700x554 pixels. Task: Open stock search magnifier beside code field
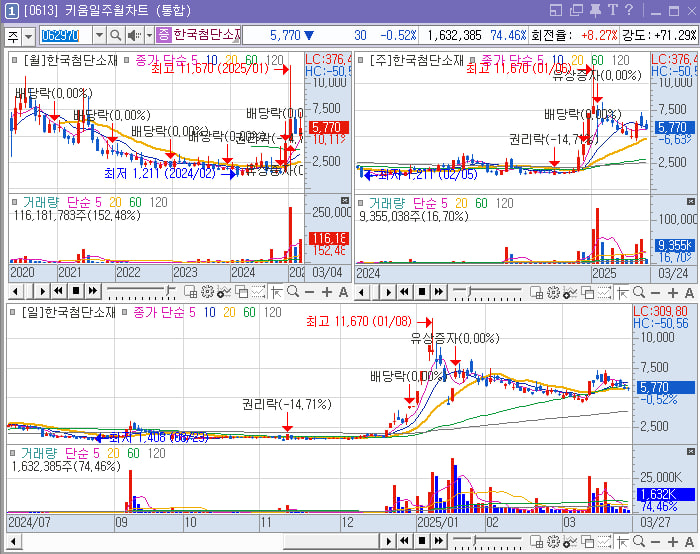click(116, 35)
